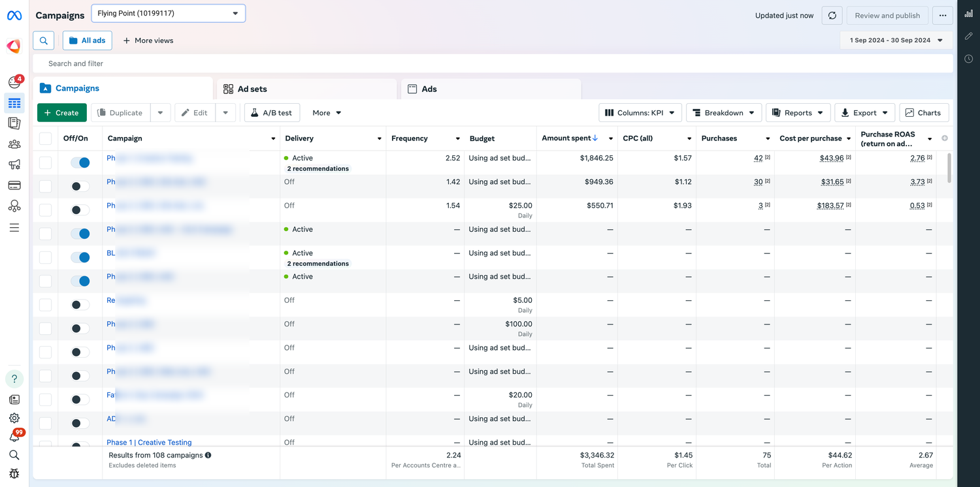The height and width of the screenshot is (487, 980).
Task: Click the Search and filter field
Action: 493,63
